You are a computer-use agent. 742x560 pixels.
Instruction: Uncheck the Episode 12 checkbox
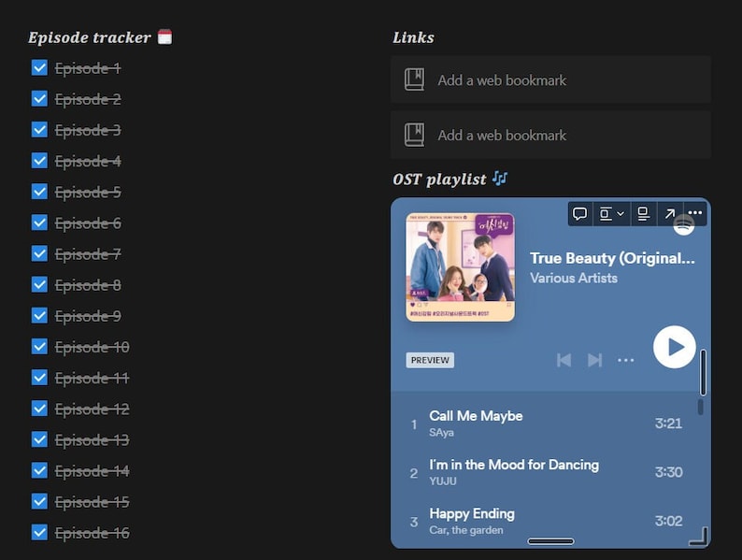click(39, 409)
